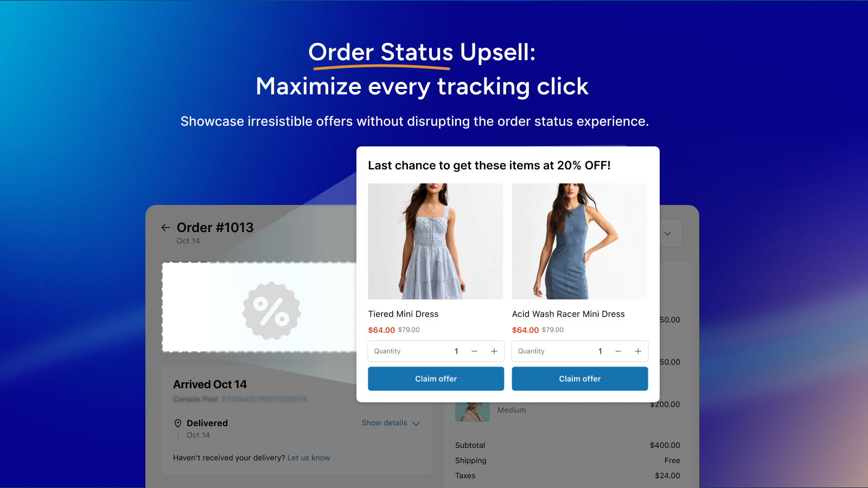The height and width of the screenshot is (488, 868).
Task: Click the back arrow beside Order #1013
Action: (x=165, y=227)
